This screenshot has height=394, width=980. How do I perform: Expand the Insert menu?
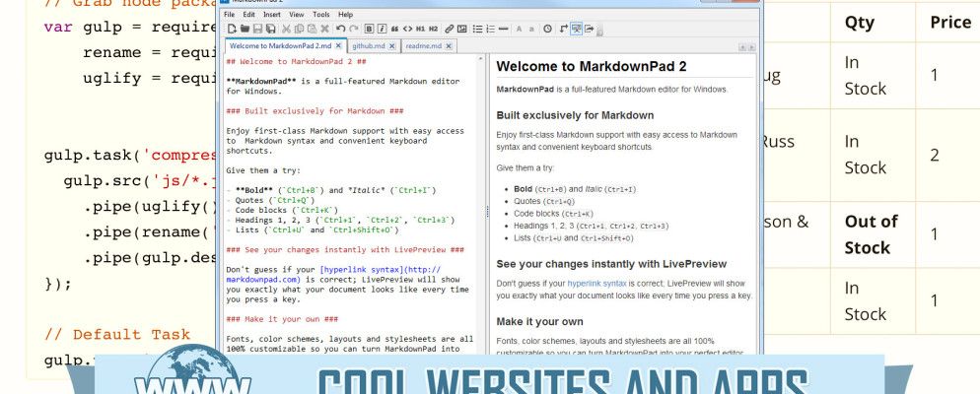[271, 15]
